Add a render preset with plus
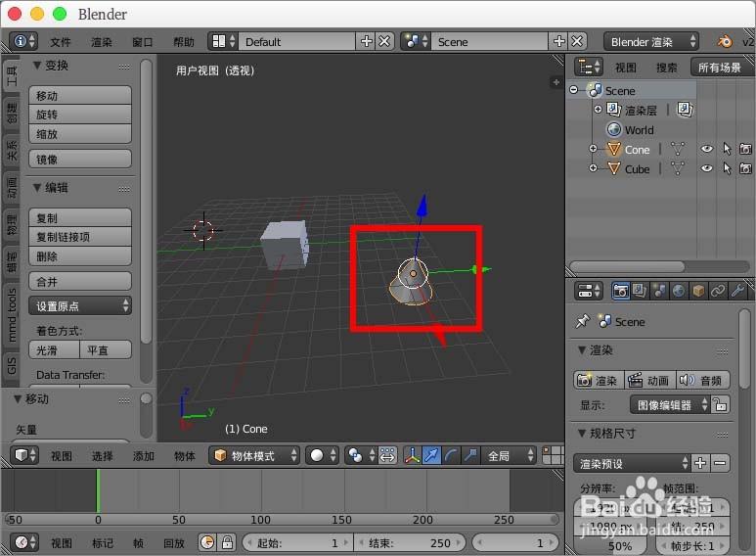Image resolution: width=756 pixels, height=556 pixels. tap(700, 463)
